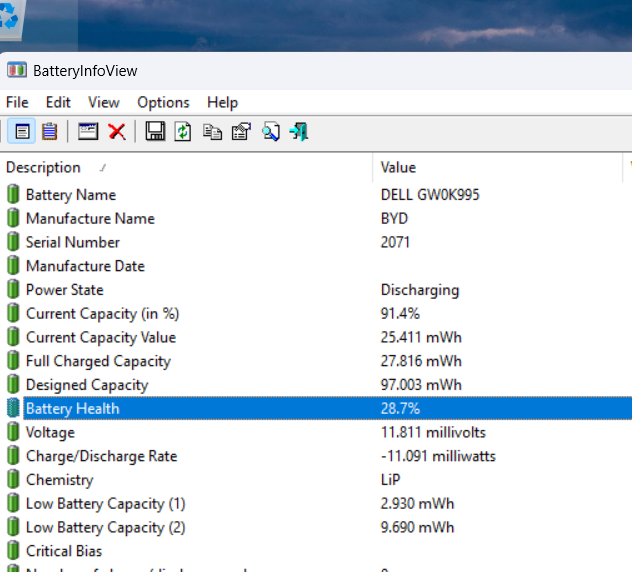Click the battery icon beside Power State
This screenshot has width=632, height=572.
pyautogui.click(x=13, y=289)
